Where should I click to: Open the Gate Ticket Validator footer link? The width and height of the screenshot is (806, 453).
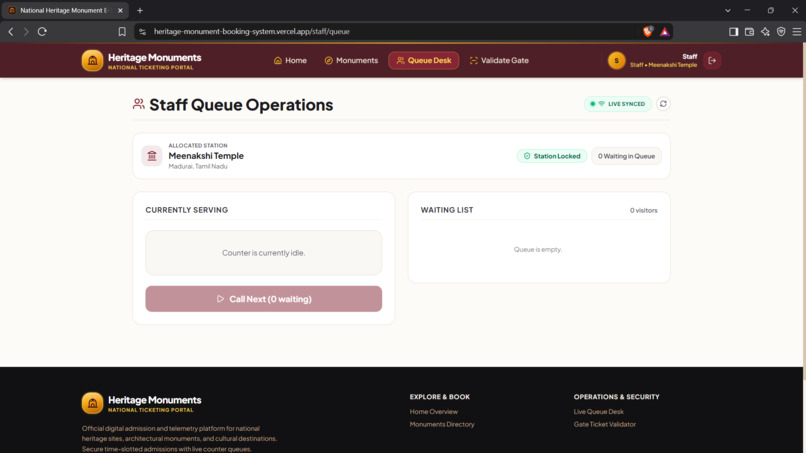point(604,424)
